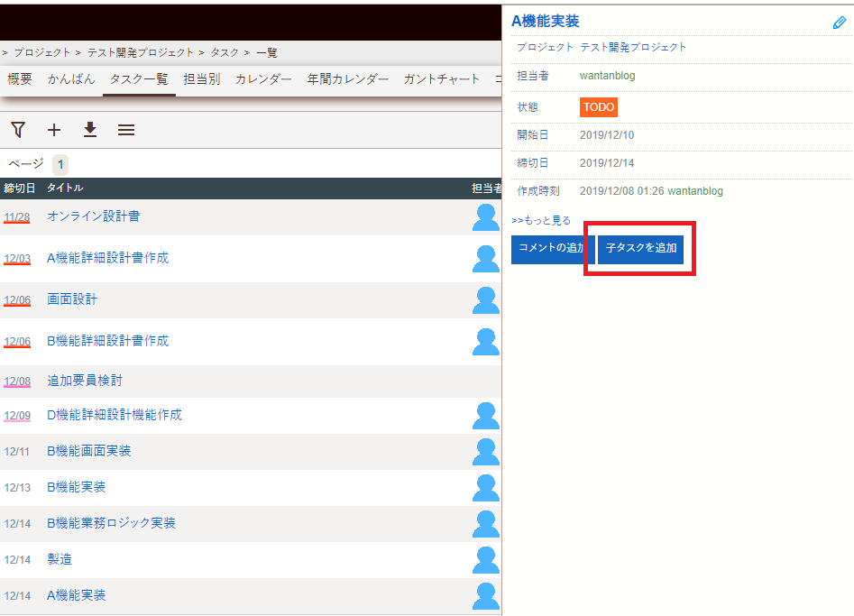This screenshot has height=616, width=854.
Task: Open task B機能詳細設計書作成
Action: click(108, 340)
